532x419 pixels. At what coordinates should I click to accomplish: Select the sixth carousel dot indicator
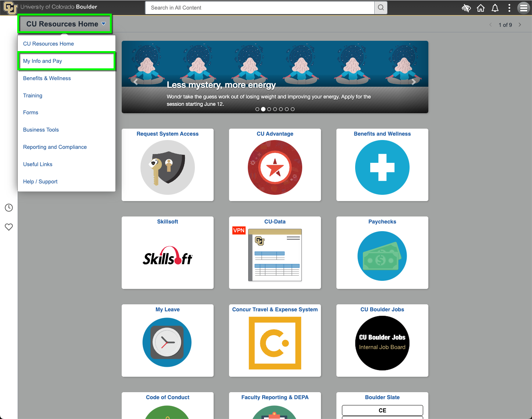click(287, 109)
